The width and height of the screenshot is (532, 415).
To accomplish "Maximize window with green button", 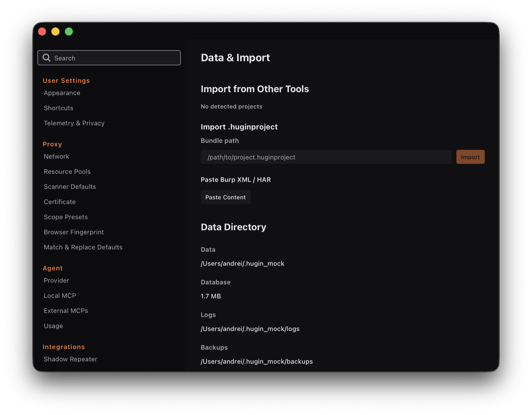I will [69, 31].
